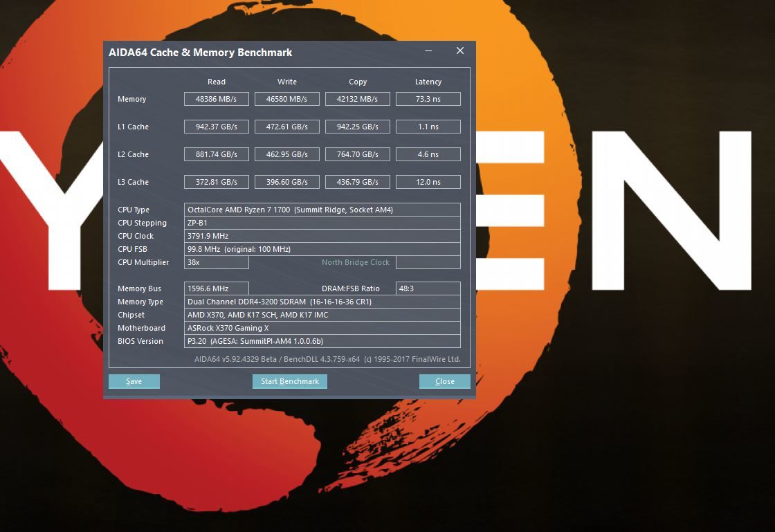Minimize the AIDA64 benchmark window
Screen dimensions: 775x532
tap(428, 51)
